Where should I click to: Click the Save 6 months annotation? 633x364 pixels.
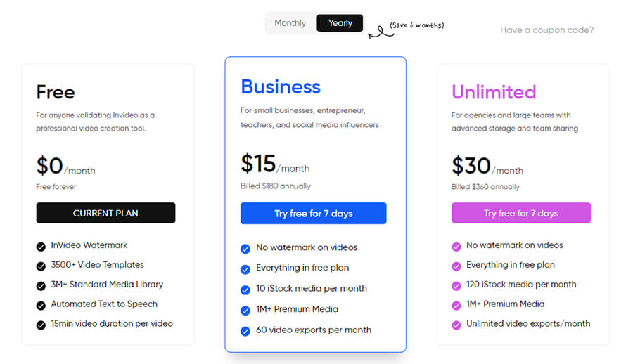pos(416,25)
